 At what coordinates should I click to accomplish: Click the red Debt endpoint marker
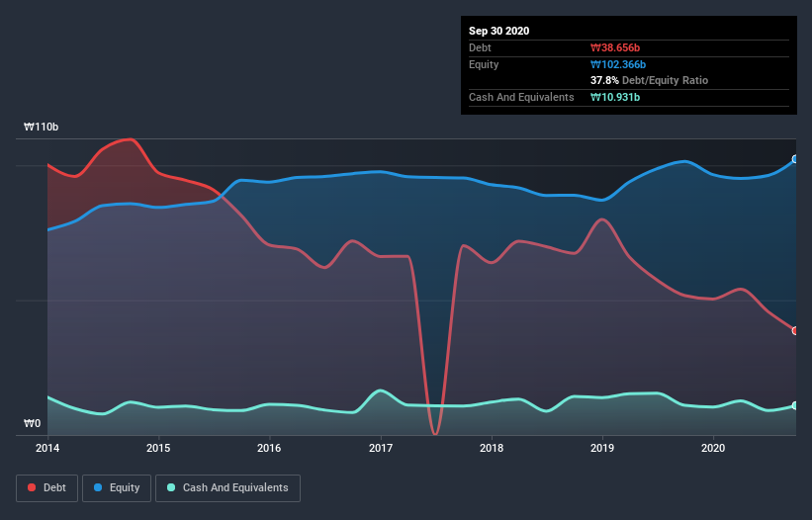point(795,330)
